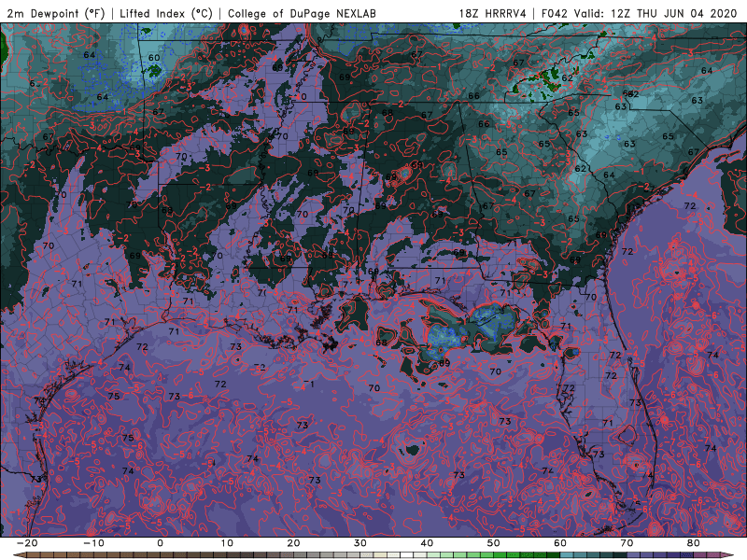Click the 'College of DuPage NEXLAB' title text

(x=302, y=13)
